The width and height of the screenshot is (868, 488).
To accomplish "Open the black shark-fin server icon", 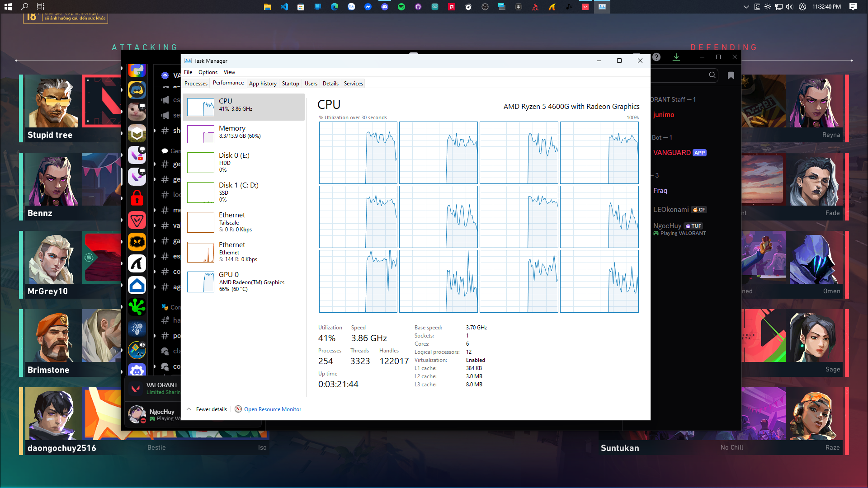I will (x=137, y=263).
